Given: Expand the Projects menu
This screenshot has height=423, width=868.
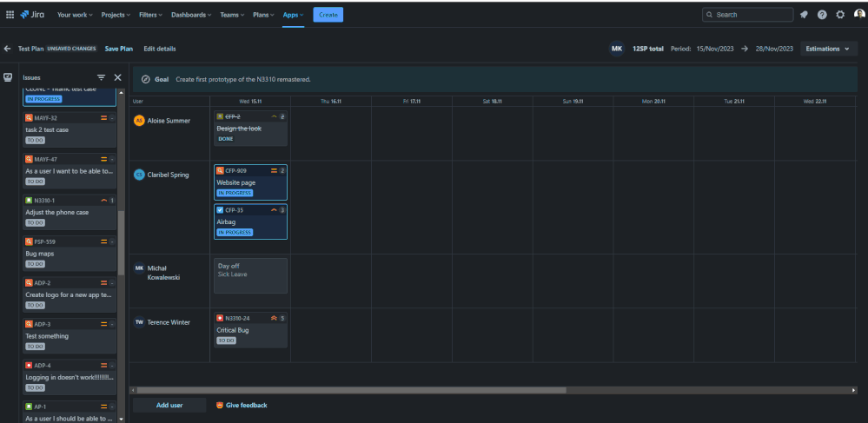Looking at the screenshot, I should click(x=116, y=15).
